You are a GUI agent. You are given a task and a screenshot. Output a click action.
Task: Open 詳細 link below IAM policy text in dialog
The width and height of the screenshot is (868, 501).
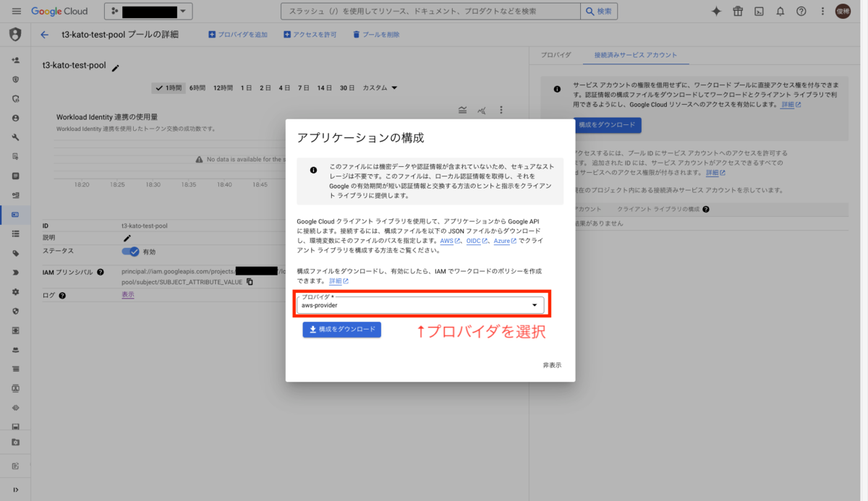339,281
